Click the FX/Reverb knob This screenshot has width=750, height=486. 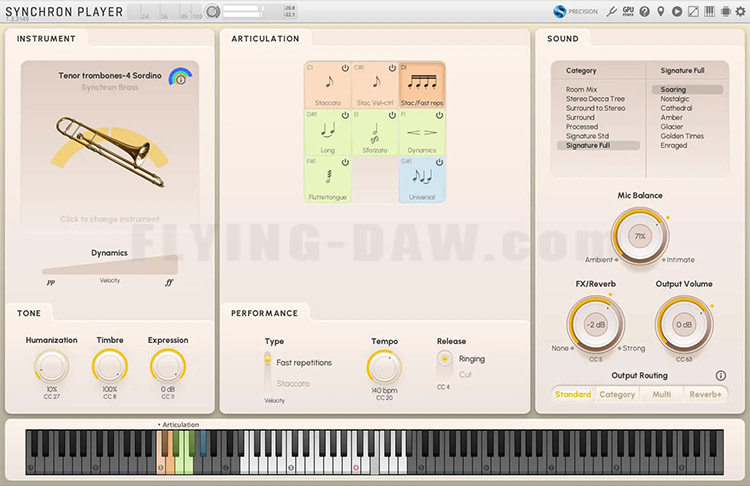[x=596, y=324]
